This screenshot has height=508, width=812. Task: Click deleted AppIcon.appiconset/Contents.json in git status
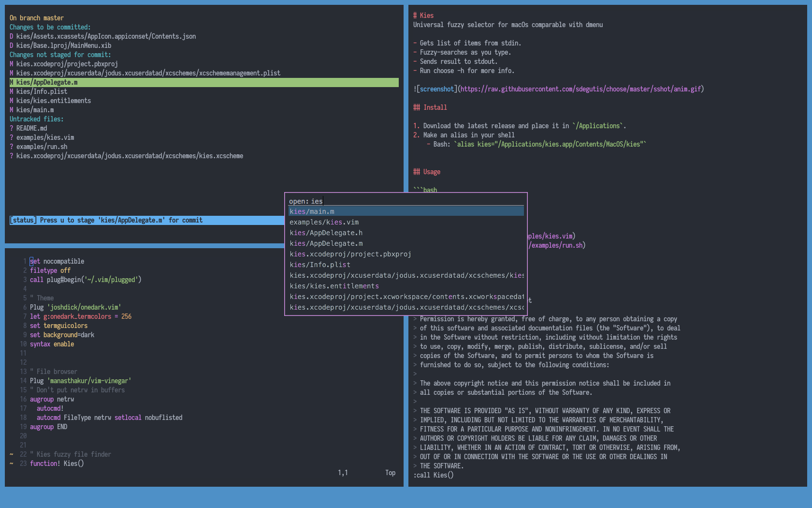click(x=103, y=36)
